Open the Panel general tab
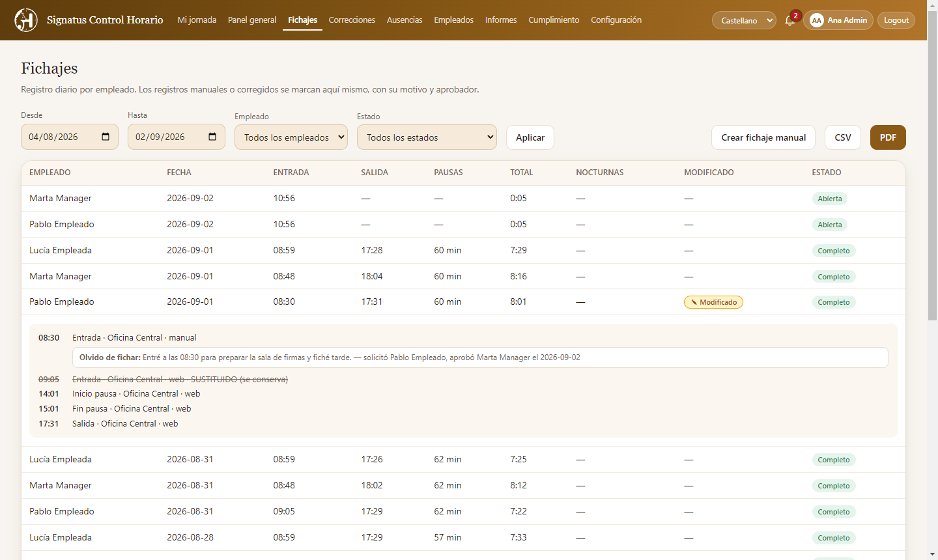 point(252,20)
